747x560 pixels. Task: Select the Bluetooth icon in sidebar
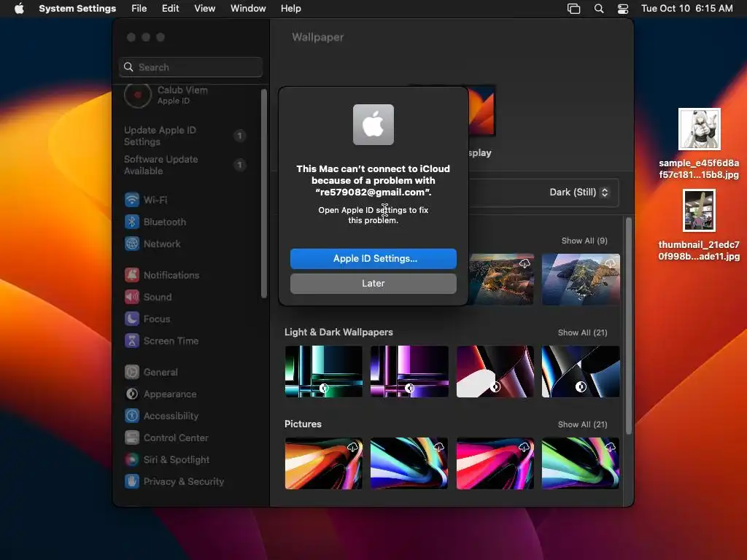(x=132, y=222)
